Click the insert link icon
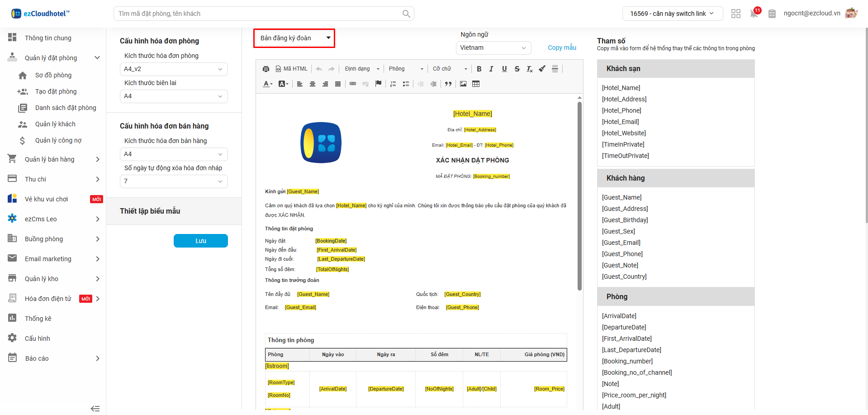The width and height of the screenshot is (868, 415). 353,84
